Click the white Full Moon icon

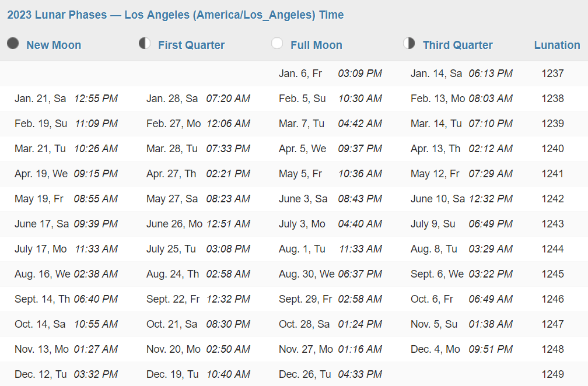tap(277, 44)
